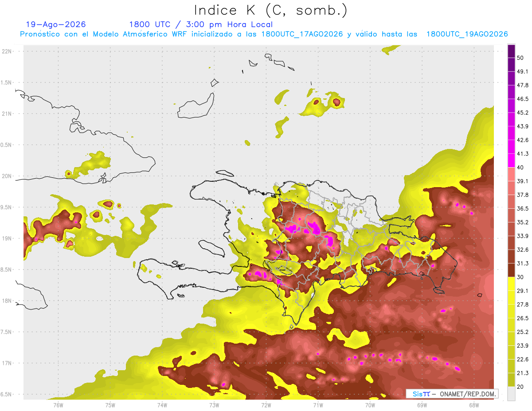Click the magenta swatch between 40 and 41.3
Image resolution: width=532 pixels, height=411 pixels.
511,160
